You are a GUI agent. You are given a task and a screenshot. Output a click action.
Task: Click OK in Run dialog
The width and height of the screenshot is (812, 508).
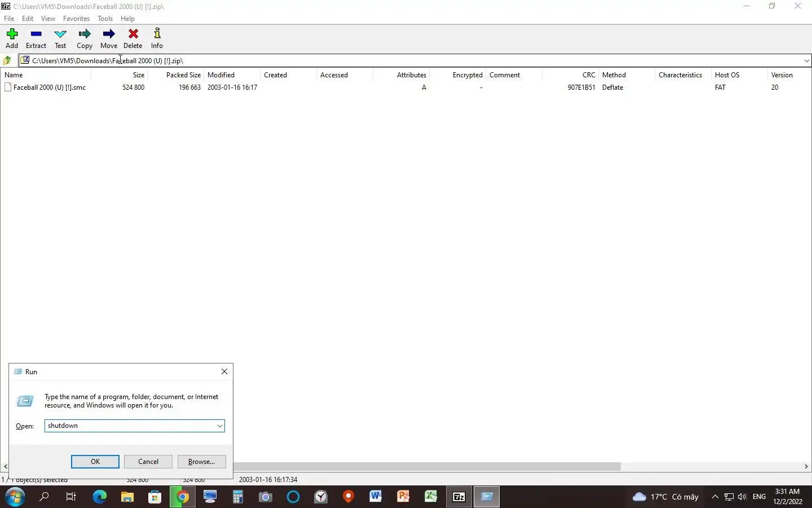click(x=95, y=462)
